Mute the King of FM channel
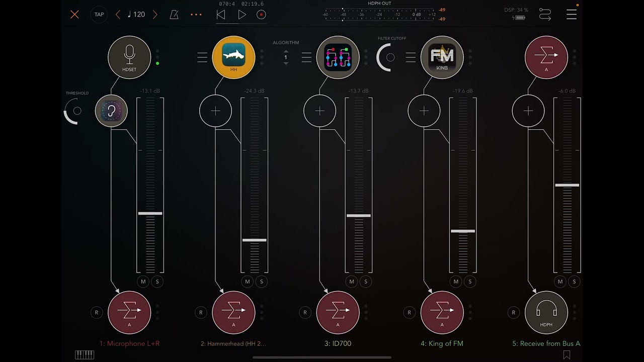This screenshot has height=362, width=644. point(455,282)
